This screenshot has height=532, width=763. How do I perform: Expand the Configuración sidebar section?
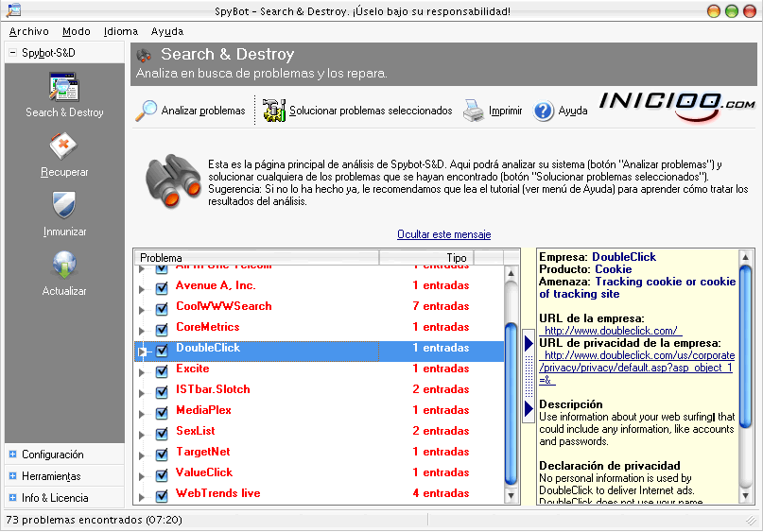(x=12, y=455)
